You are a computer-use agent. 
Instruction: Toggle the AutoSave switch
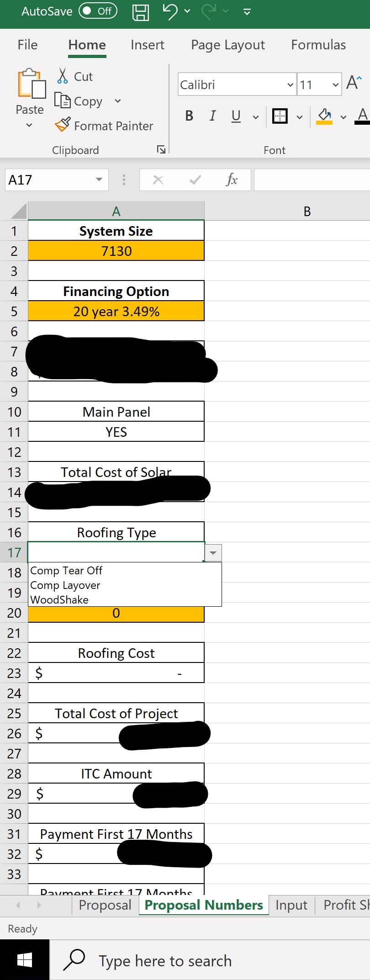(x=98, y=11)
